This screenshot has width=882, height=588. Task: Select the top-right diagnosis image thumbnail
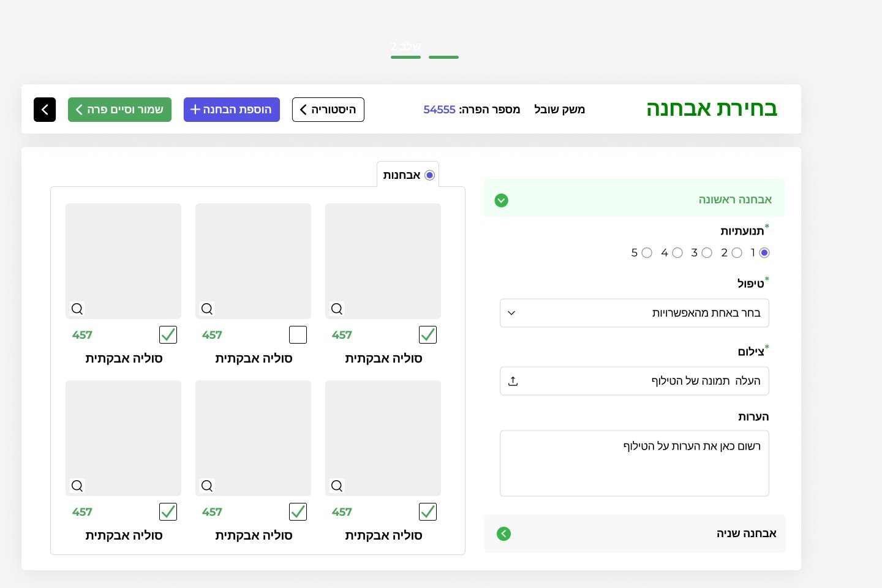383,261
